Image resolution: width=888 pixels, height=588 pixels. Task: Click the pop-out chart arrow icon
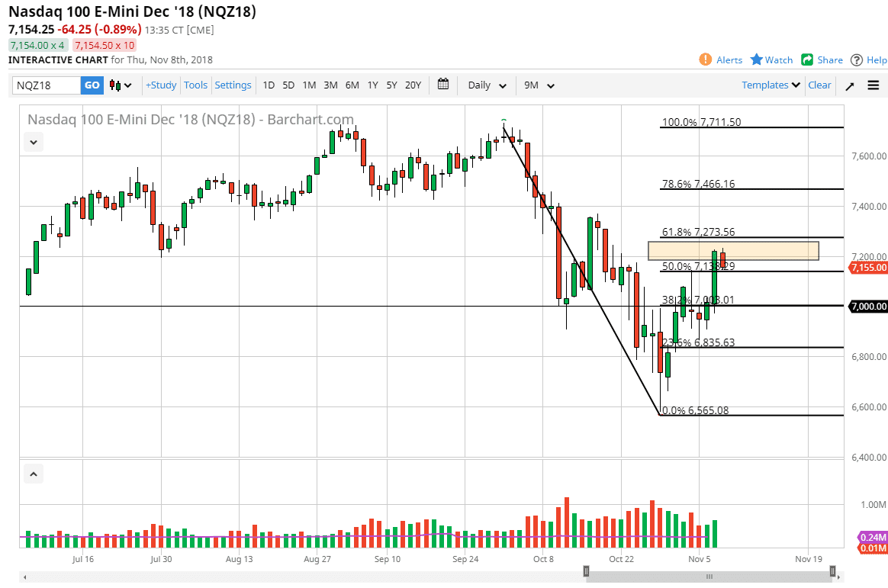pyautogui.click(x=850, y=85)
